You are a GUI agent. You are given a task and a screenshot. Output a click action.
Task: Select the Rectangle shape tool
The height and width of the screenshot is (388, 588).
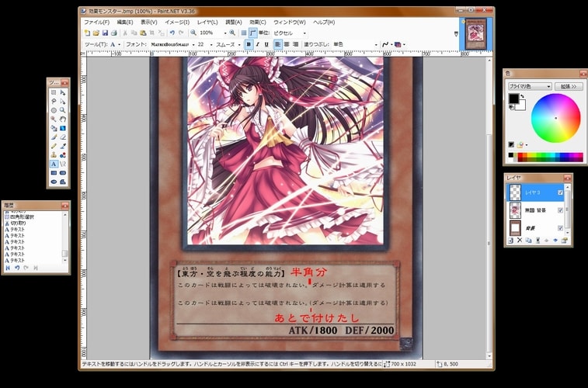click(x=54, y=173)
